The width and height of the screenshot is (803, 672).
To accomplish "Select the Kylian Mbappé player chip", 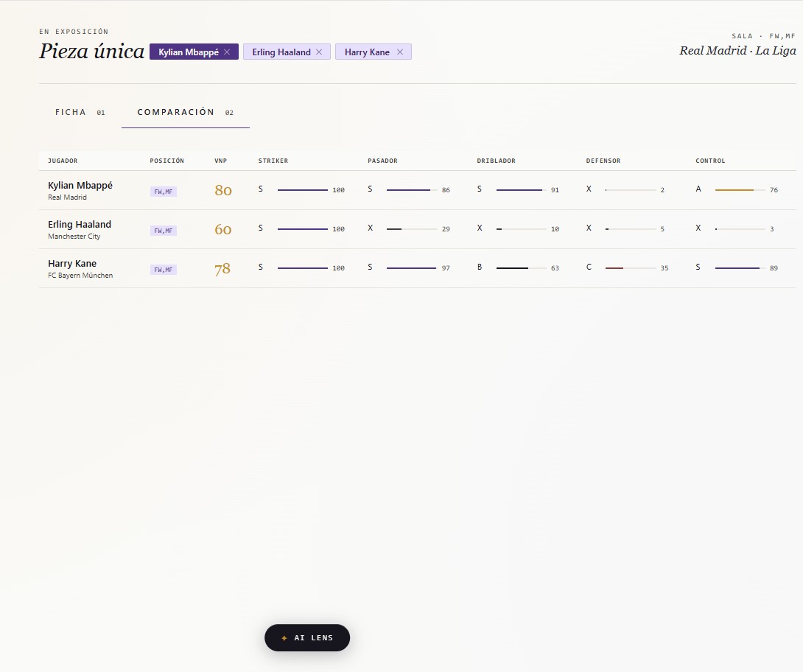I will click(188, 52).
